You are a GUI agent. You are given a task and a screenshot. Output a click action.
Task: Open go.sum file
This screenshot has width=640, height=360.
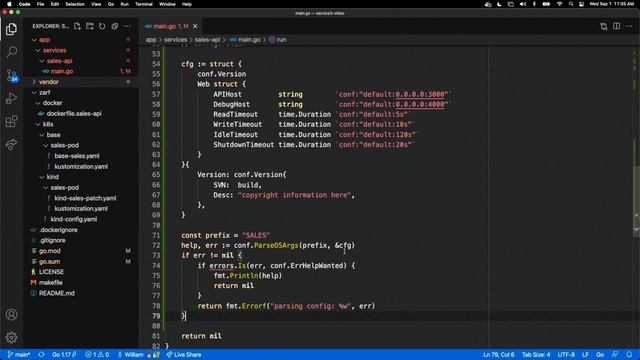(x=80, y=261)
